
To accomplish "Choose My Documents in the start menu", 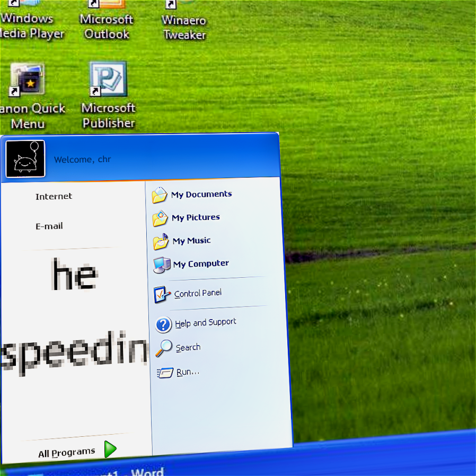I will point(201,195).
